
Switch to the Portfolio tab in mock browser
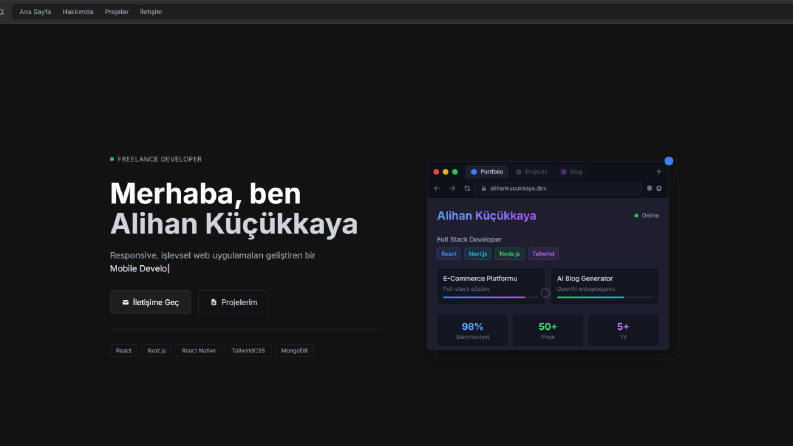click(487, 172)
